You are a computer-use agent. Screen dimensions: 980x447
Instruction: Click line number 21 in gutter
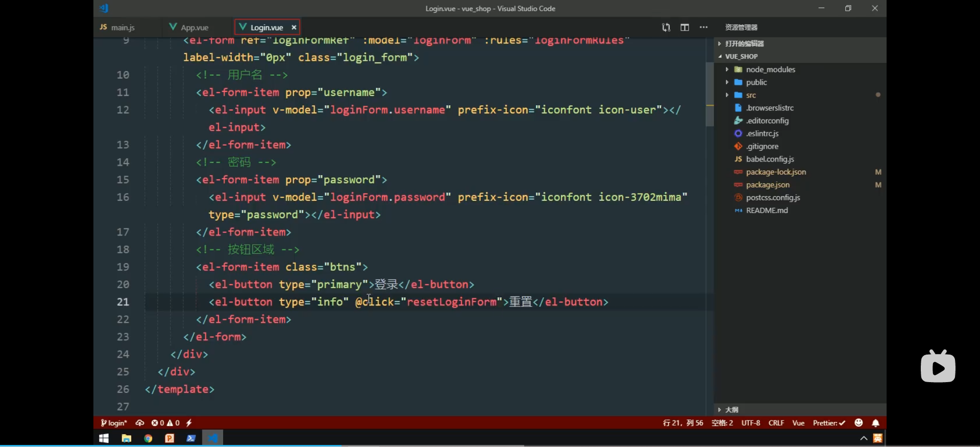click(x=123, y=302)
